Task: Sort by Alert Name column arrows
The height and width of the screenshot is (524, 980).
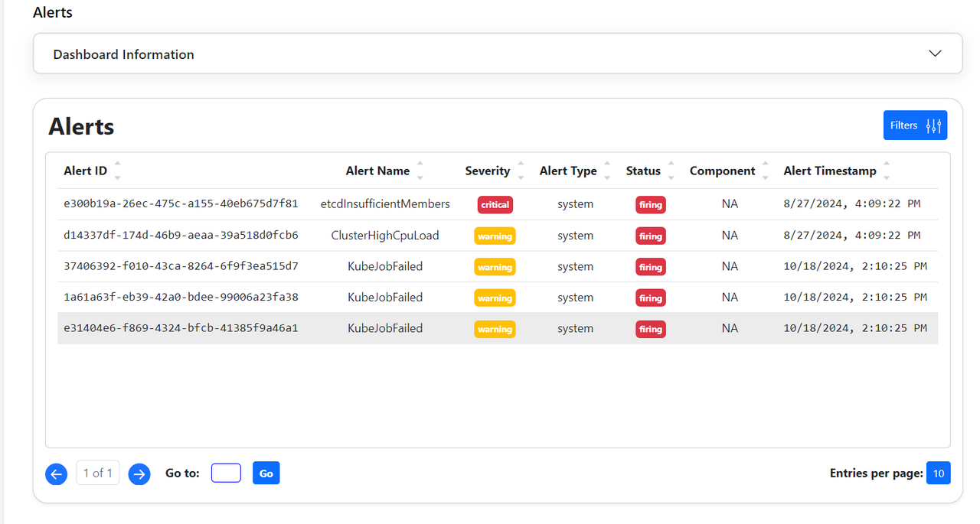Action: [420, 171]
